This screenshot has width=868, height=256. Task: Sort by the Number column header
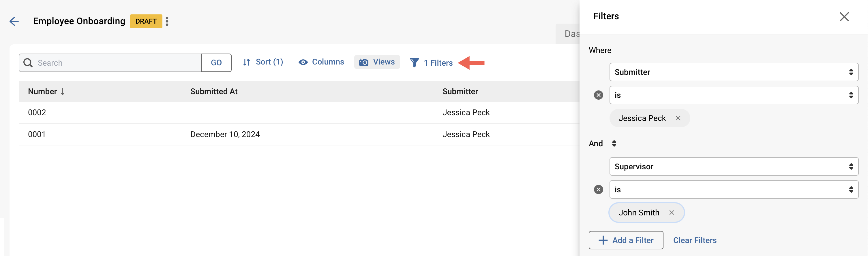pos(43,91)
